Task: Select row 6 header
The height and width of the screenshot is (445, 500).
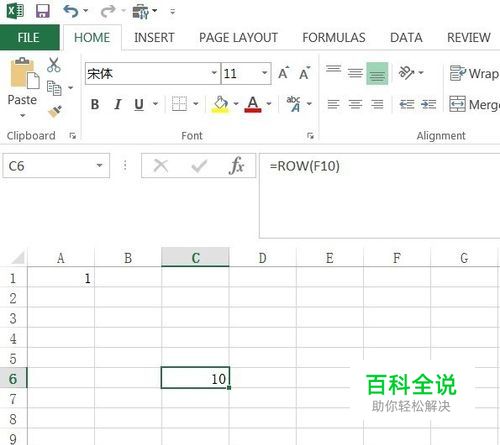Action: pyautogui.click(x=13, y=378)
